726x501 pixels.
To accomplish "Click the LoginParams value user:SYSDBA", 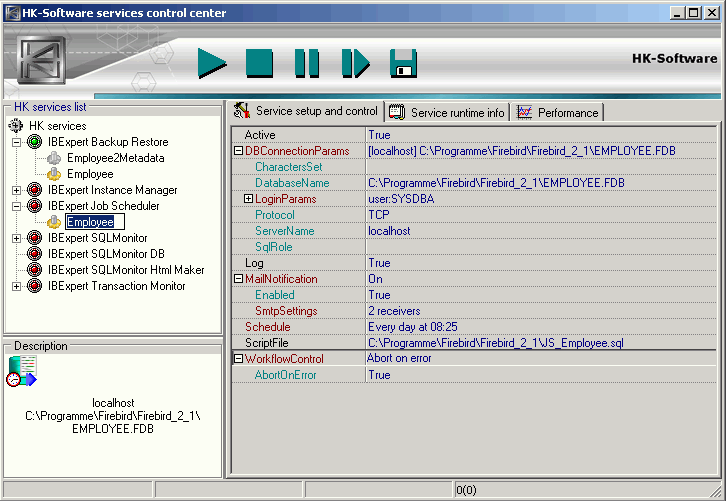I will point(401,199).
